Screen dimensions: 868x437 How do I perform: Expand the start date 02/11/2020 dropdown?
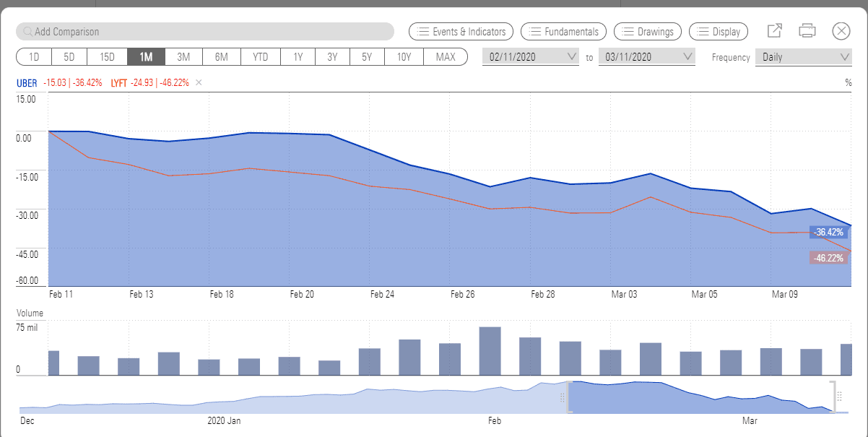point(531,57)
